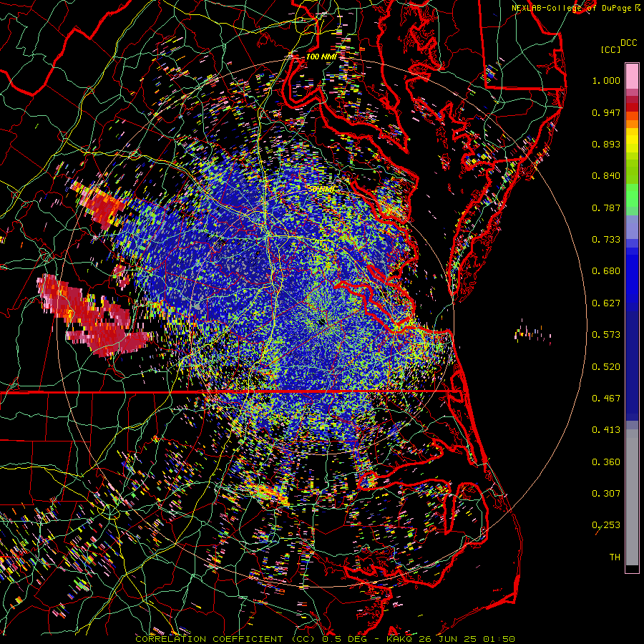Click the 100 NMI range ring label

click(x=321, y=57)
